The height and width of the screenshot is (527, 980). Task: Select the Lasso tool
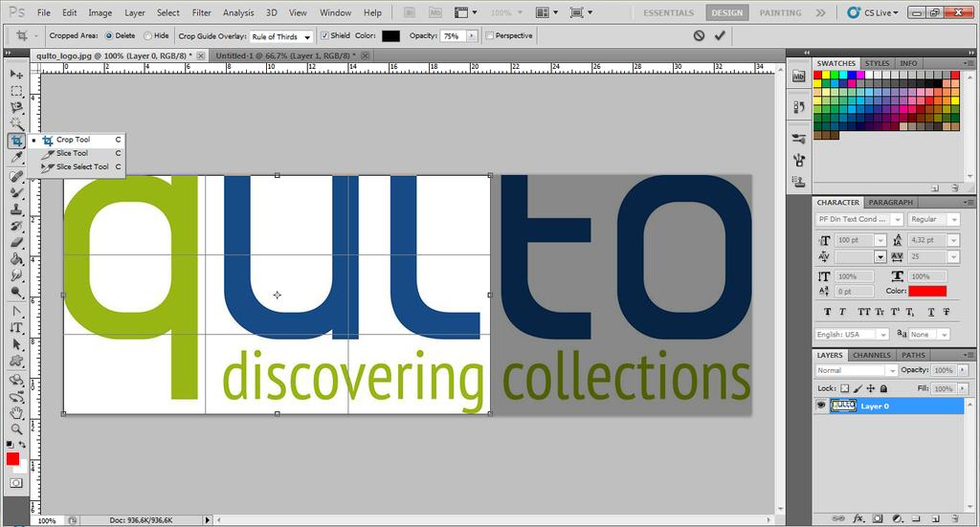pyautogui.click(x=16, y=107)
